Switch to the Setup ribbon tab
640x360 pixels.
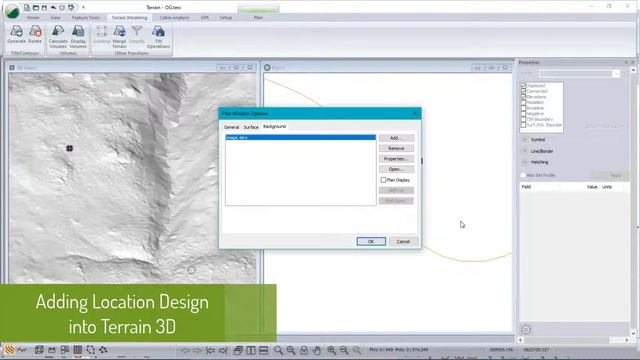coord(226,18)
